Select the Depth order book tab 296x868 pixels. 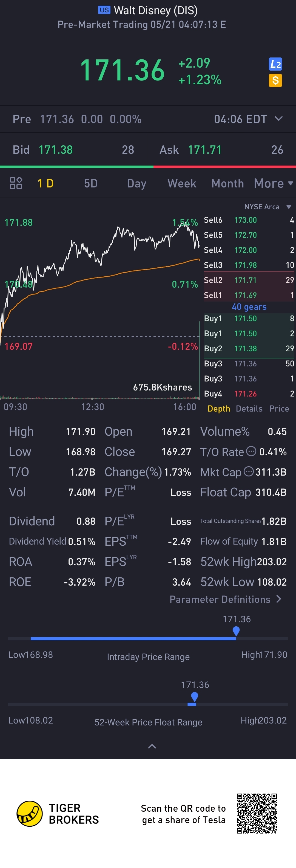pos(219,409)
